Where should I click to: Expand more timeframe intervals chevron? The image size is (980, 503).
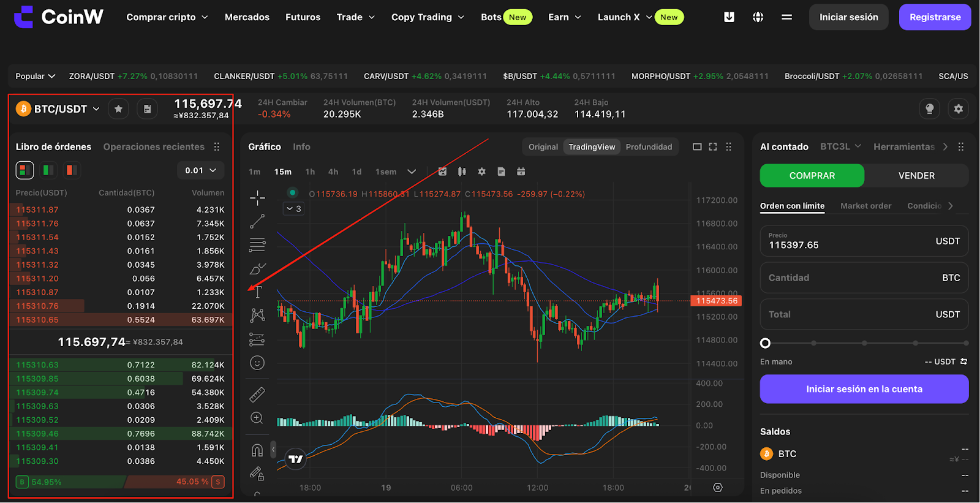click(x=412, y=172)
